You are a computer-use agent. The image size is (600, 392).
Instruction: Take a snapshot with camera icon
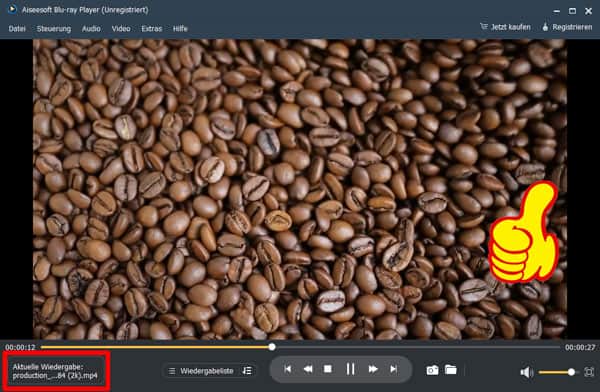pos(432,370)
